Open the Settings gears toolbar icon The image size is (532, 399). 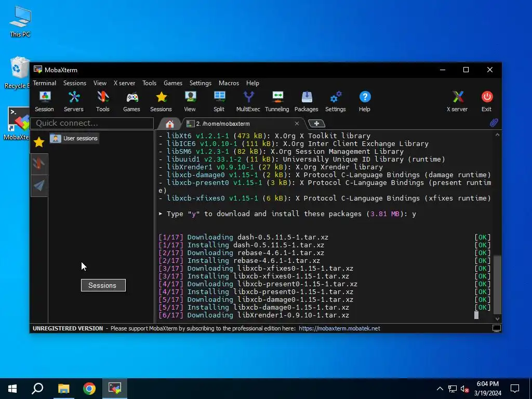click(336, 101)
